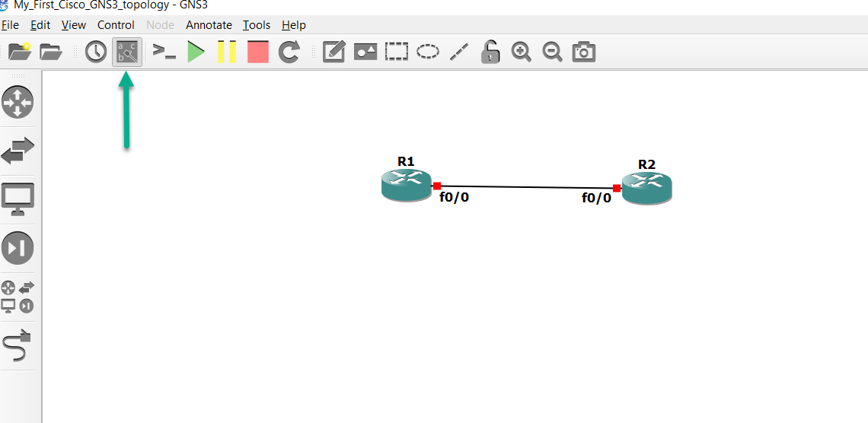Open the View menu

74,25
